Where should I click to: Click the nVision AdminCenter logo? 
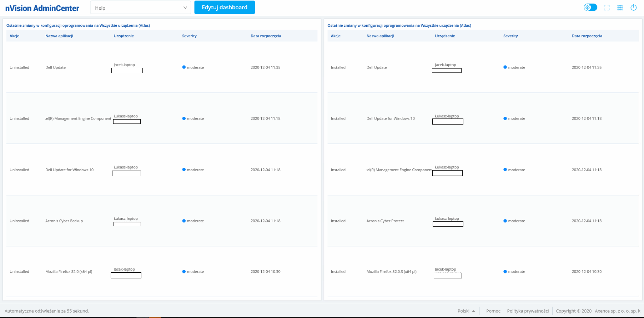point(42,8)
